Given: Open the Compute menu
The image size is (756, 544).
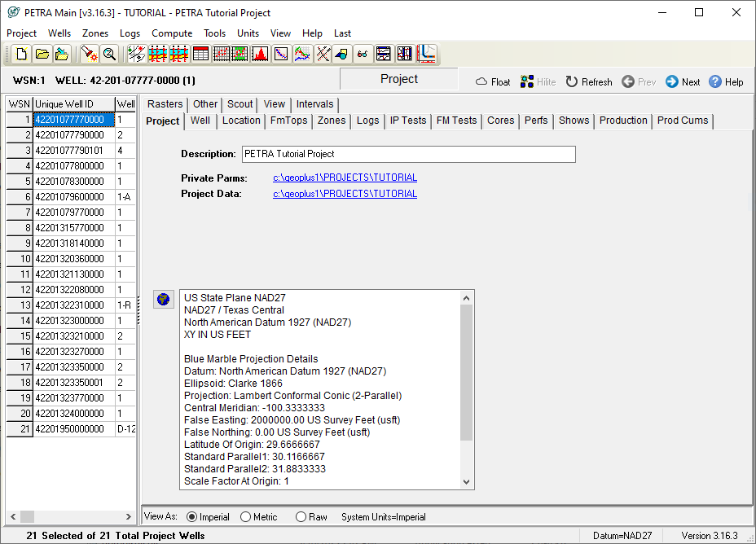Looking at the screenshot, I should pyautogui.click(x=172, y=33).
